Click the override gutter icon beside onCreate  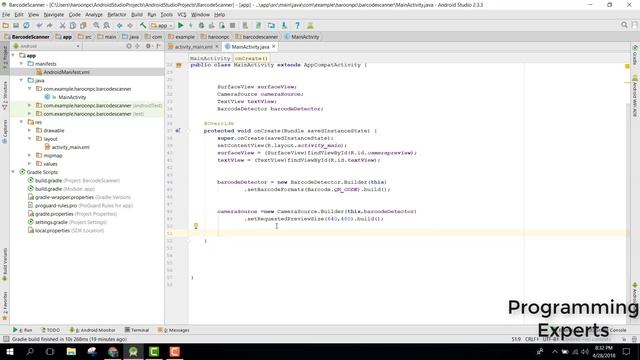tap(178, 131)
